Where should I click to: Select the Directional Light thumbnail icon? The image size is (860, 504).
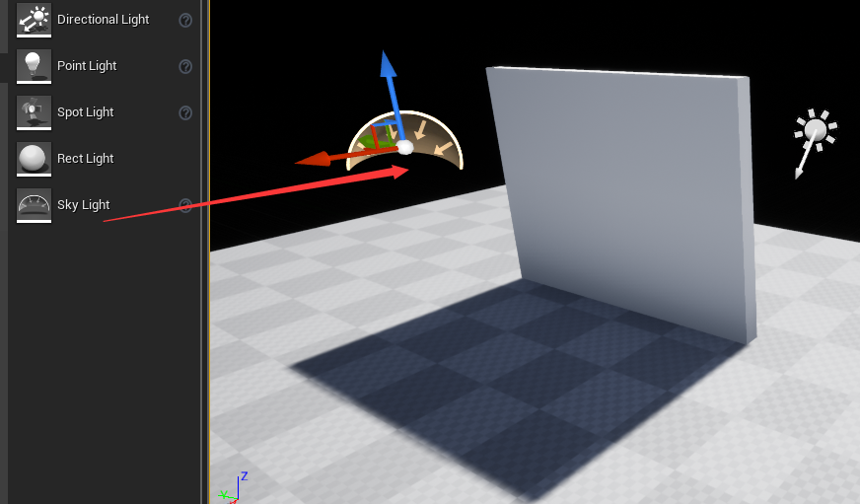[x=34, y=19]
